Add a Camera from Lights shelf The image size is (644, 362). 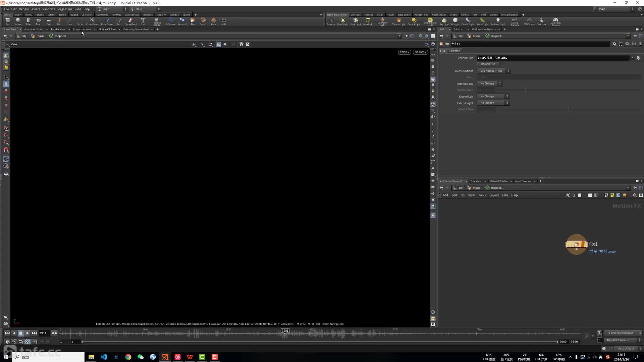[x=331, y=21]
